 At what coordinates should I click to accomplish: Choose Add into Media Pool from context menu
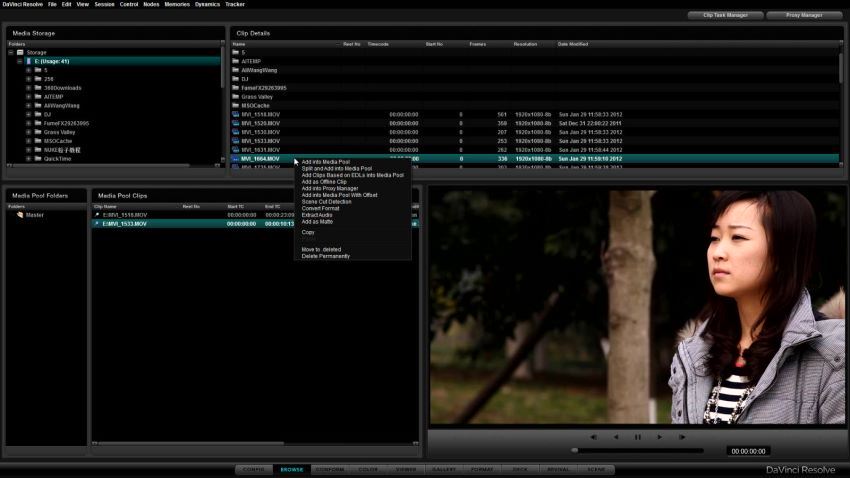point(326,162)
